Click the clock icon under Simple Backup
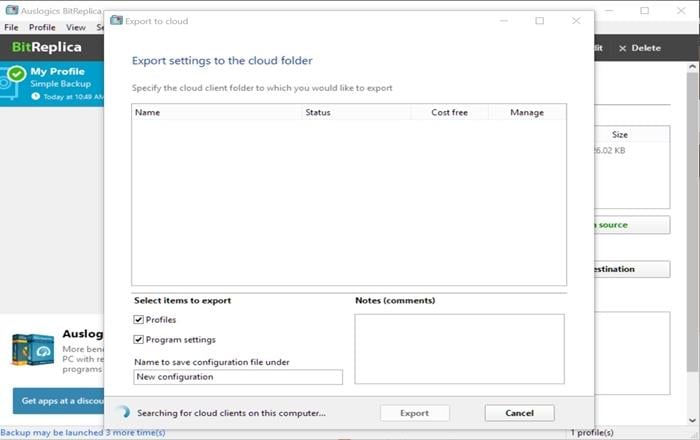The height and width of the screenshot is (440, 700). 36,96
